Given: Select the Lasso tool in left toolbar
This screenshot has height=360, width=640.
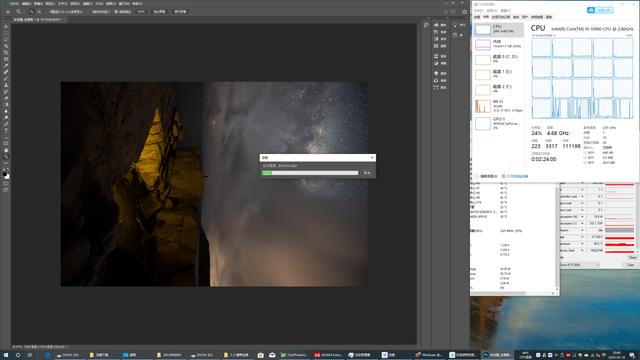Looking at the screenshot, I should [x=6, y=40].
